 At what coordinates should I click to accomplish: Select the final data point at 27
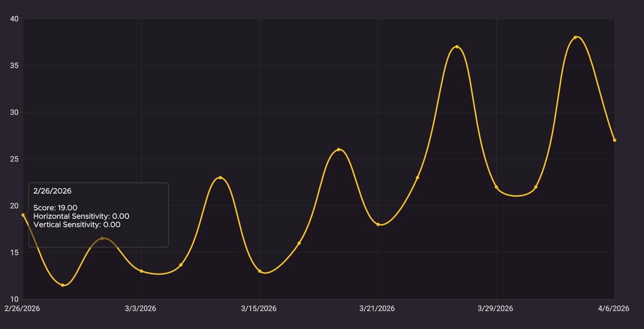tap(614, 140)
